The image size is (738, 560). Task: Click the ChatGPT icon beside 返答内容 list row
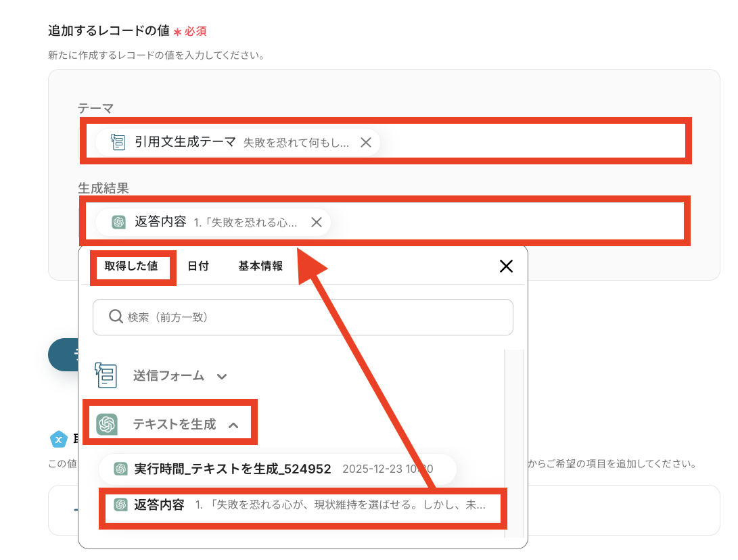pyautogui.click(x=121, y=505)
